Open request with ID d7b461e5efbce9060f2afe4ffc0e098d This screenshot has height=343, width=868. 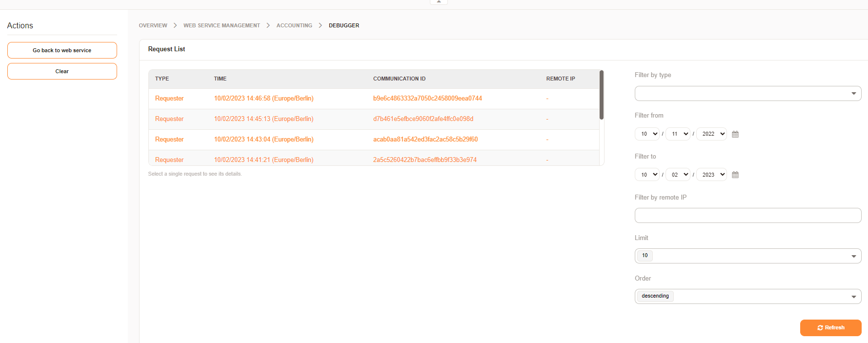tap(423, 119)
